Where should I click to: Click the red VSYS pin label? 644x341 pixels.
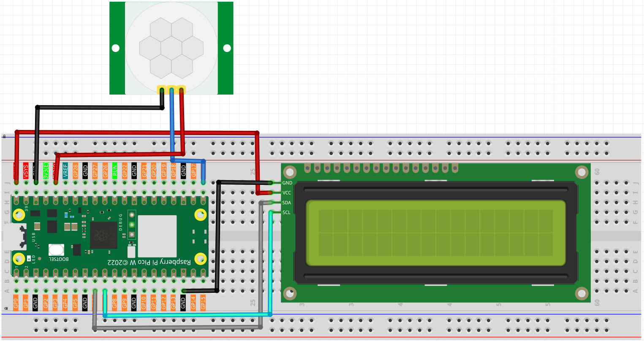26,171
